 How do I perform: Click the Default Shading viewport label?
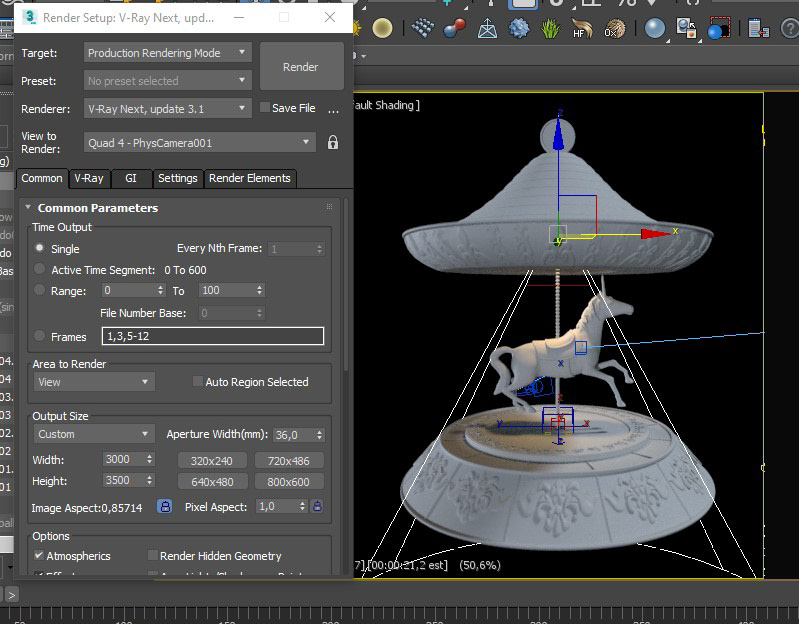pyautogui.click(x=386, y=105)
